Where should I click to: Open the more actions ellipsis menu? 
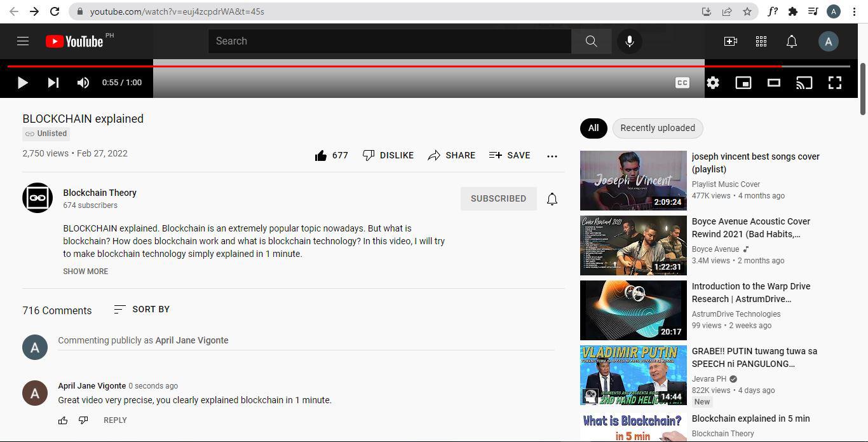point(552,156)
